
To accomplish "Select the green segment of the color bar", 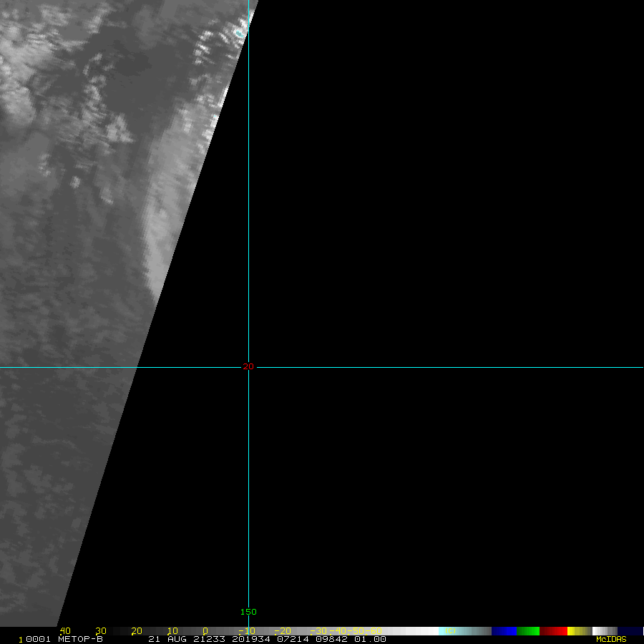I will [528, 631].
